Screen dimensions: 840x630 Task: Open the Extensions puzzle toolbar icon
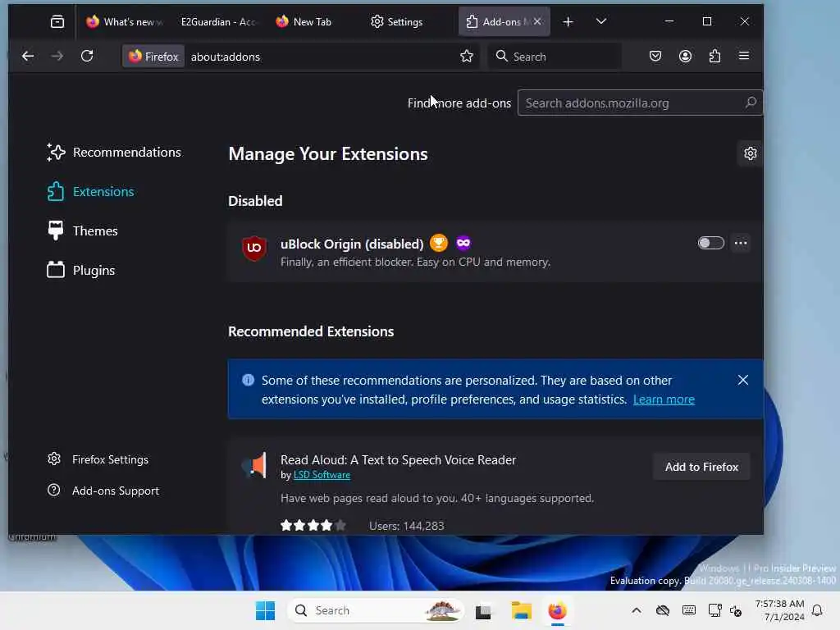(x=714, y=57)
